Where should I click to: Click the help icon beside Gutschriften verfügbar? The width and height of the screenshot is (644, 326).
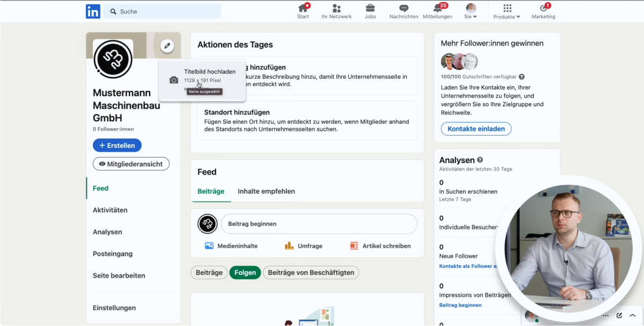point(522,77)
